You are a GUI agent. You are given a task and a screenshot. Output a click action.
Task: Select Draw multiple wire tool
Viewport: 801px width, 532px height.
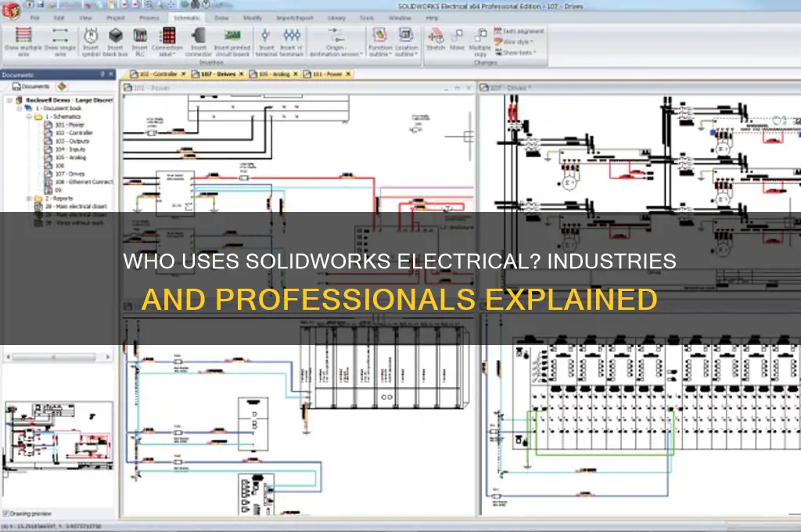tap(23, 41)
